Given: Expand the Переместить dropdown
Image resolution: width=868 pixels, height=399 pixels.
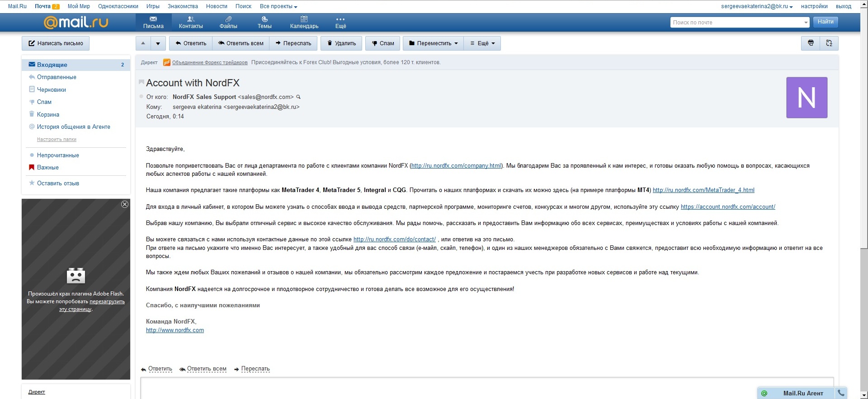Looking at the screenshot, I should click(x=433, y=43).
